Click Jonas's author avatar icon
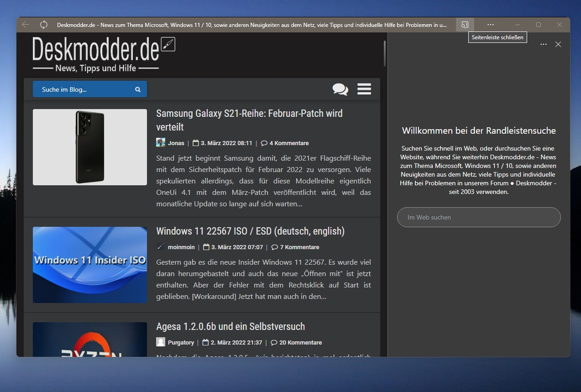581x392 pixels. [x=161, y=142]
